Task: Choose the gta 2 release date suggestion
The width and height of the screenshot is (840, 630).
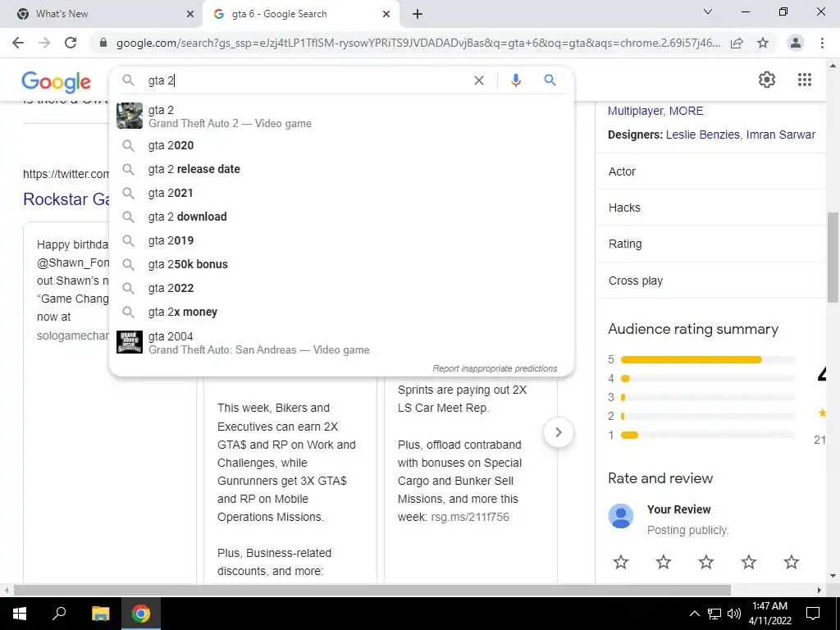Action: 342,169
